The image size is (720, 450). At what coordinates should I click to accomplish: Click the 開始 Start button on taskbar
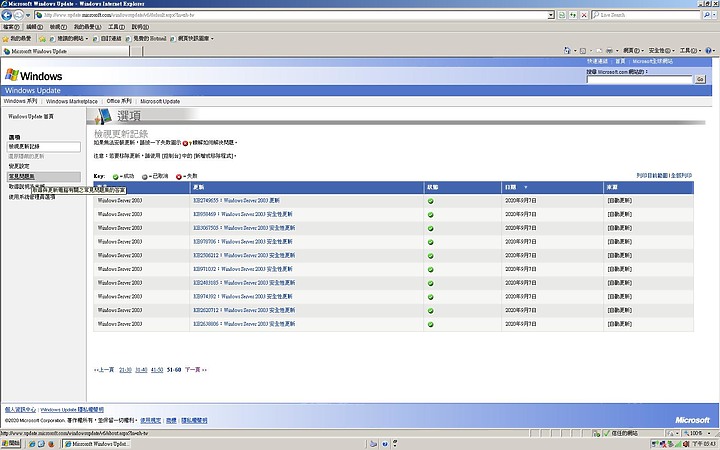pos(11,444)
